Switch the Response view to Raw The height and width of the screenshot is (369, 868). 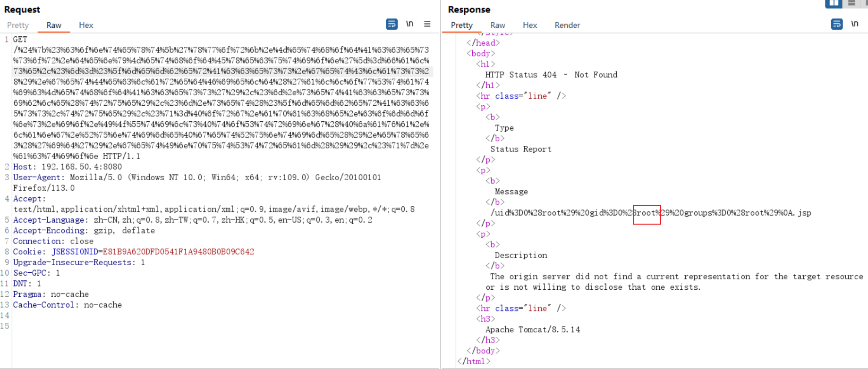pyautogui.click(x=498, y=25)
